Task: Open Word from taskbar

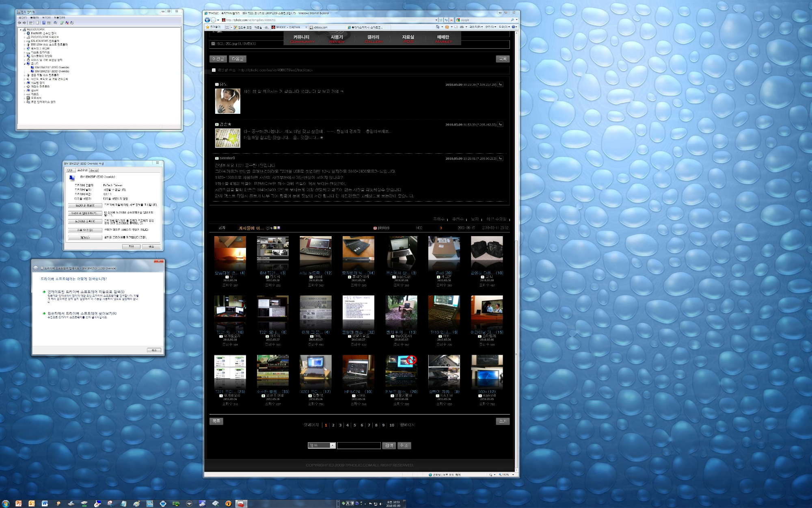Action: pyautogui.click(x=45, y=504)
